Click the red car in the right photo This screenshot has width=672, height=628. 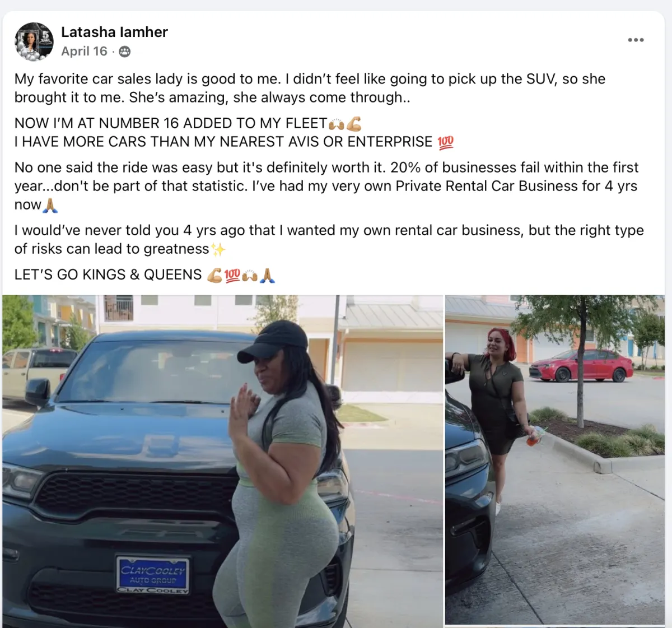coord(581,365)
